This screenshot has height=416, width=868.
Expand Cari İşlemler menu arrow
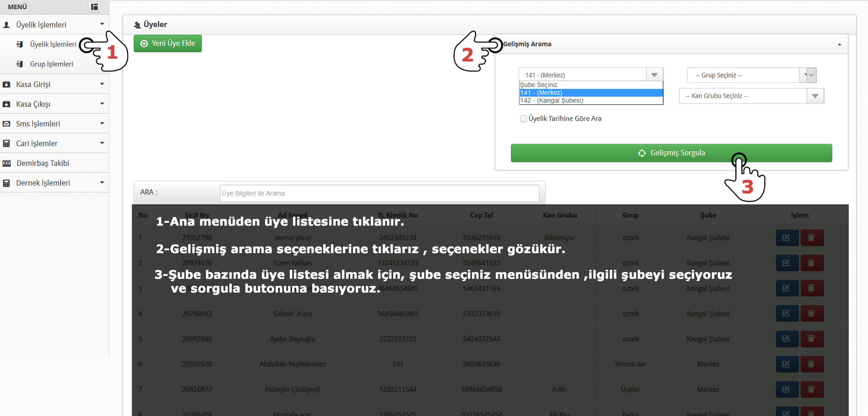[102, 143]
